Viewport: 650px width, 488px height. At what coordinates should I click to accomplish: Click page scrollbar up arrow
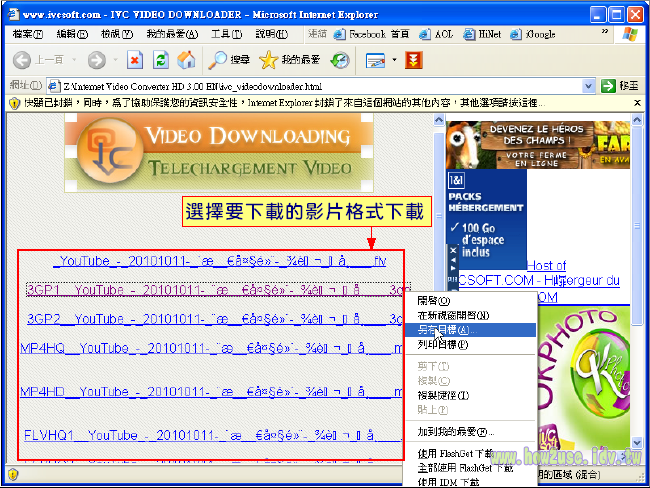click(x=637, y=120)
